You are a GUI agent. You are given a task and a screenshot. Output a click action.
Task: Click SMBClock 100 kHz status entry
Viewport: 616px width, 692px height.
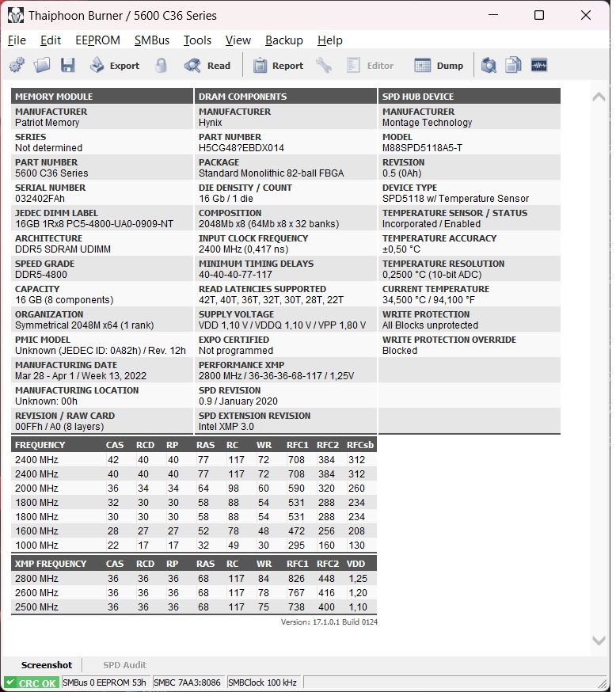tap(262, 682)
